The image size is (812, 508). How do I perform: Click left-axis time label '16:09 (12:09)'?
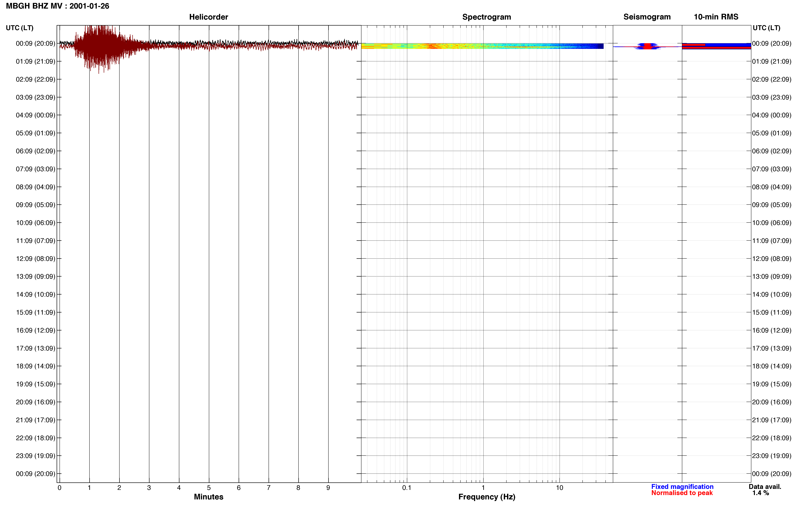36,330
